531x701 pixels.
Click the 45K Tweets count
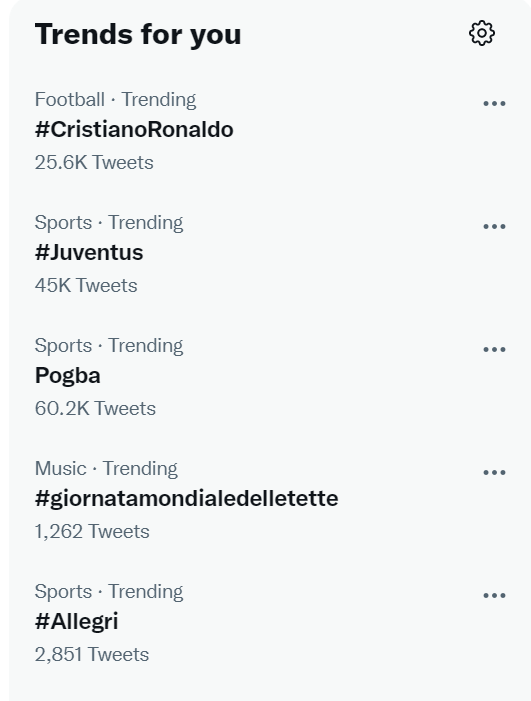86,285
